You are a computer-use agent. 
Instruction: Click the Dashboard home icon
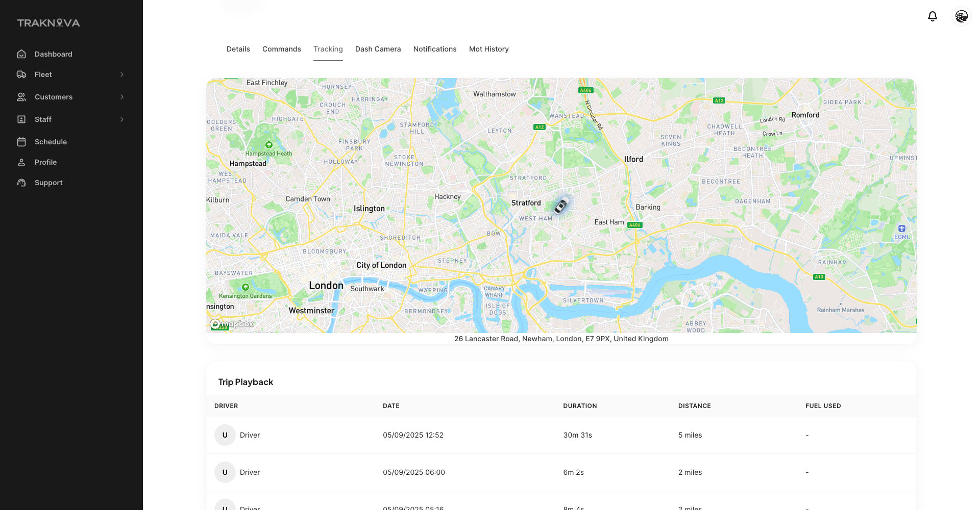point(21,54)
